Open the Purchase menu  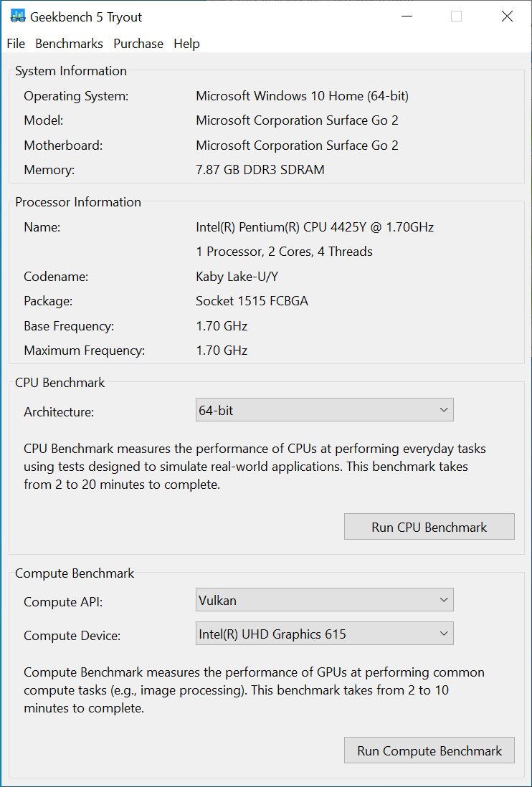(138, 44)
